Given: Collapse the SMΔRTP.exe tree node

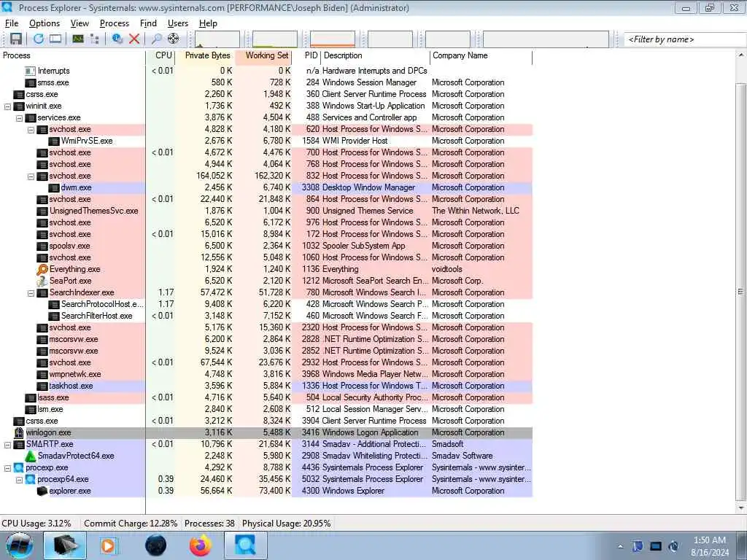Looking at the screenshot, I should point(7,445).
